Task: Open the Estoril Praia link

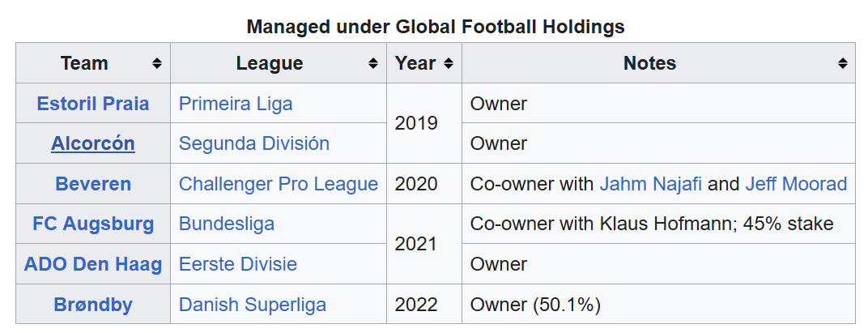Action: [x=93, y=104]
